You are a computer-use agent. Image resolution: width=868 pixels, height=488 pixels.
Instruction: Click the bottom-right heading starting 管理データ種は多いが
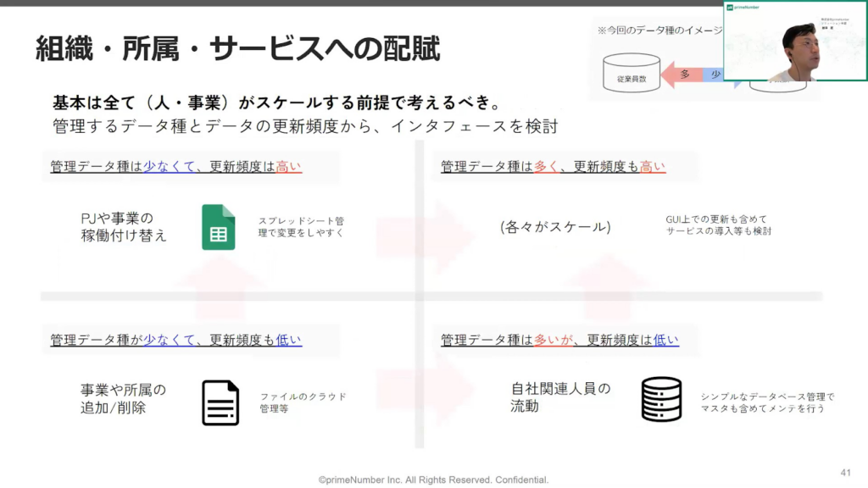tap(559, 340)
